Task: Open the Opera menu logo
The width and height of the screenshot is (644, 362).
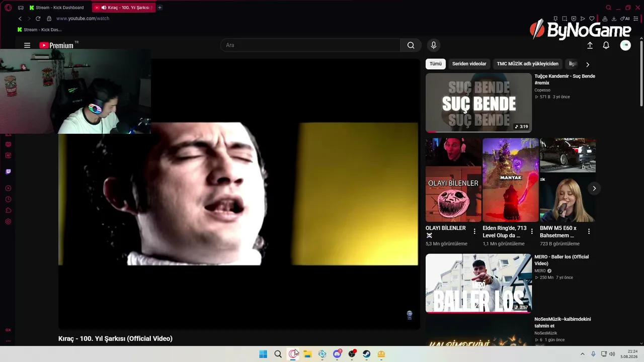Action: (8, 8)
